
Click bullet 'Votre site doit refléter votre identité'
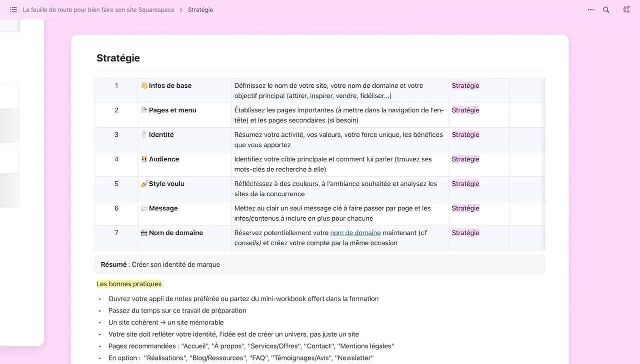(233, 335)
